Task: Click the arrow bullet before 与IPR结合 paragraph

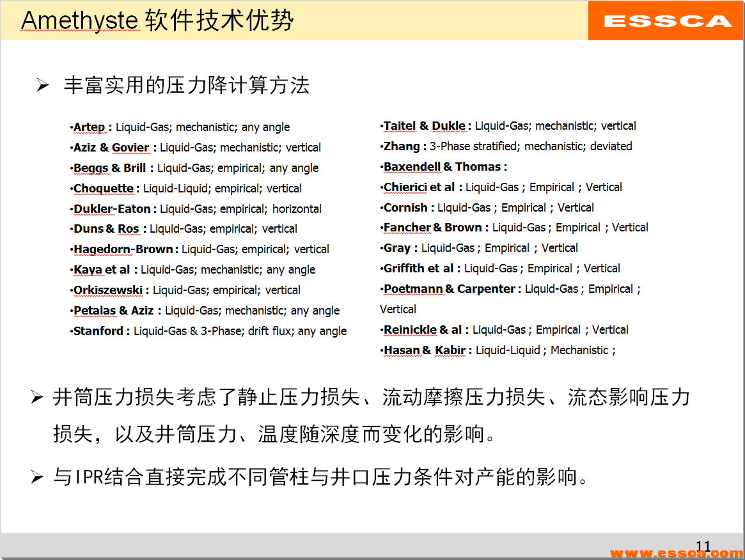Action: click(x=34, y=472)
